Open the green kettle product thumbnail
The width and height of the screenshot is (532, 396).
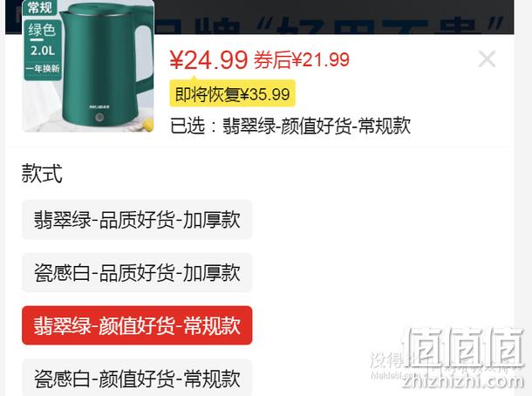88,65
